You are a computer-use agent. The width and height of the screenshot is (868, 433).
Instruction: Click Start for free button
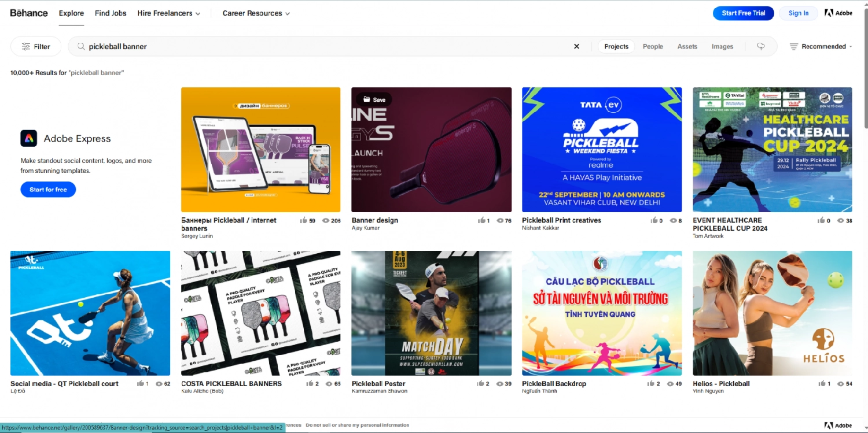click(x=48, y=190)
